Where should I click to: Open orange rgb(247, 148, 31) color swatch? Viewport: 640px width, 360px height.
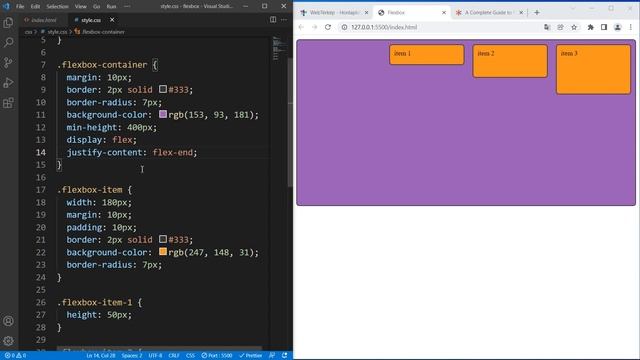(x=163, y=251)
